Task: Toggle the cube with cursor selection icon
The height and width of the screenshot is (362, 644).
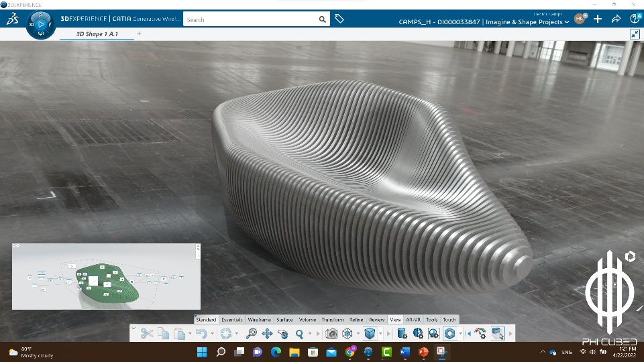Action: (x=498, y=333)
